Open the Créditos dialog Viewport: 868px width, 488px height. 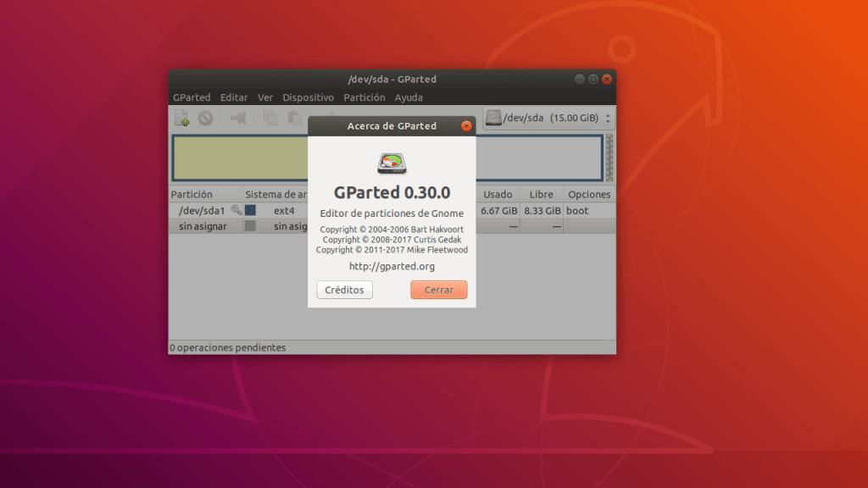tap(344, 290)
